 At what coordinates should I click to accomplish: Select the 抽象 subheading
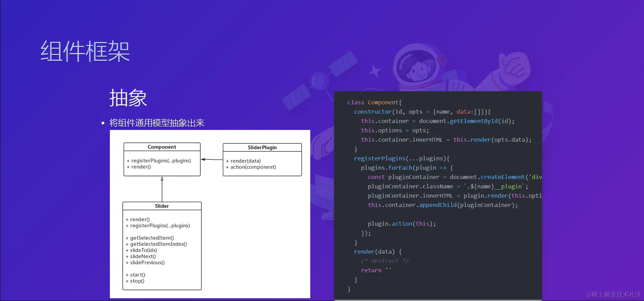(128, 98)
